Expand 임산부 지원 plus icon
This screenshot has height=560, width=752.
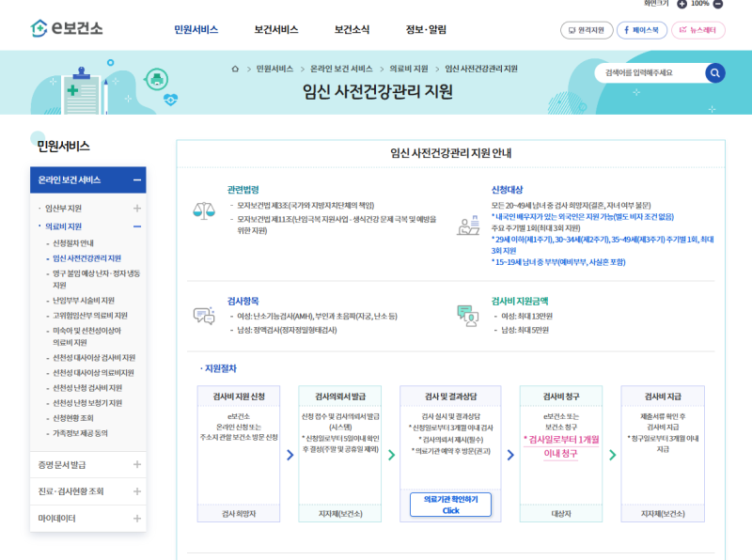pos(137,208)
